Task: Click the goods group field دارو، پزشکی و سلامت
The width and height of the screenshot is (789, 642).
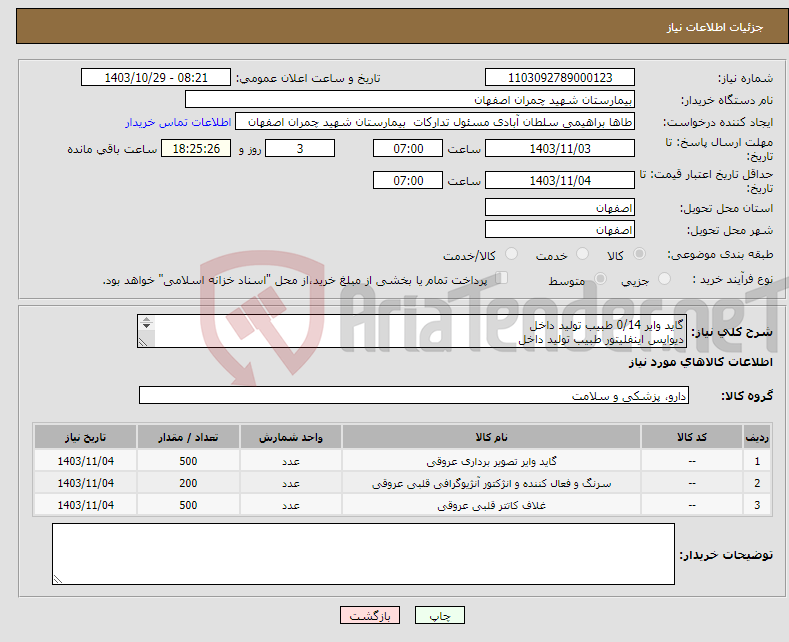Action: (x=414, y=395)
